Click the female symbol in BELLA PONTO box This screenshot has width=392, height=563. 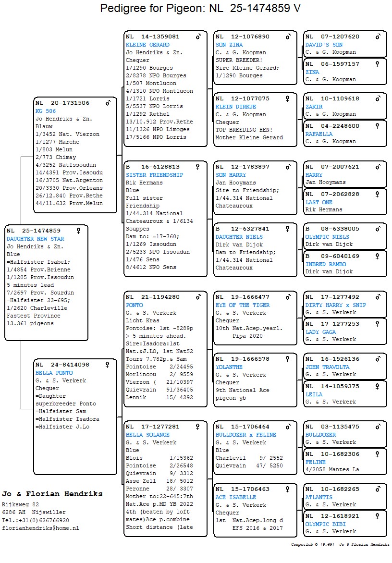tap(108, 365)
